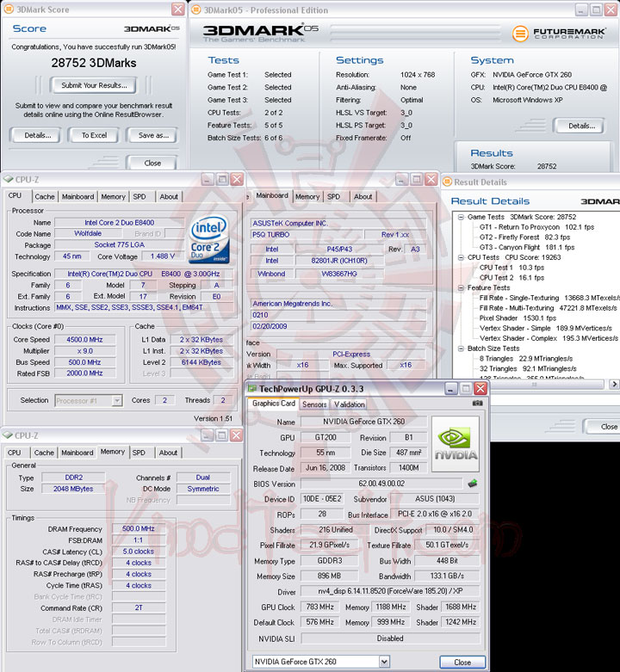Click GT1 - Return To Proxycon result row
This screenshot has width=620, height=672.
point(536,227)
